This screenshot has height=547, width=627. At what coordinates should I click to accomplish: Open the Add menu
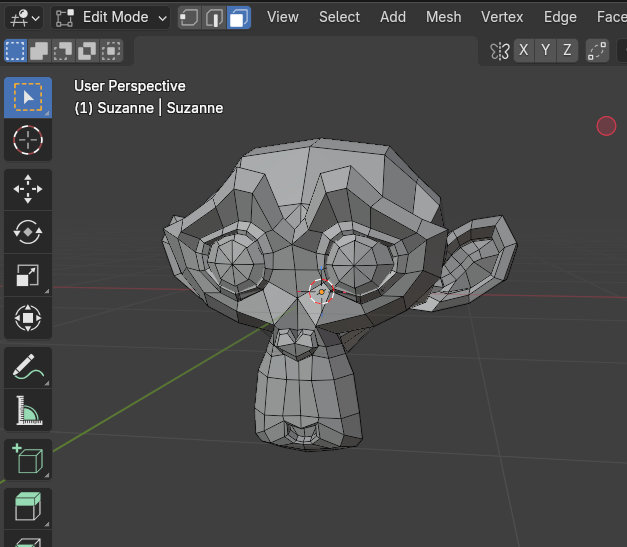pos(393,17)
